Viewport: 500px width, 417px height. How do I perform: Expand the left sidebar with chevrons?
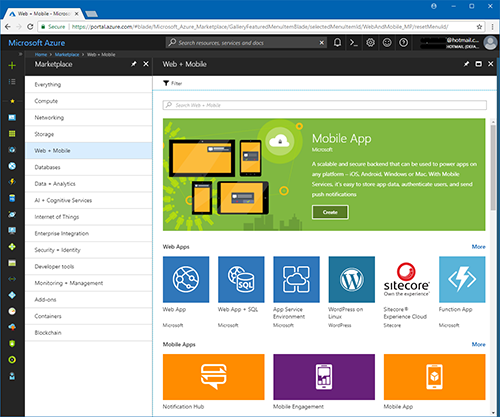pyautogui.click(x=20, y=54)
